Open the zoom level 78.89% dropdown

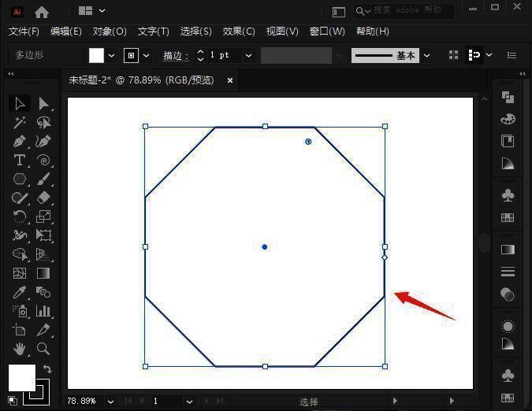pyautogui.click(x=110, y=402)
